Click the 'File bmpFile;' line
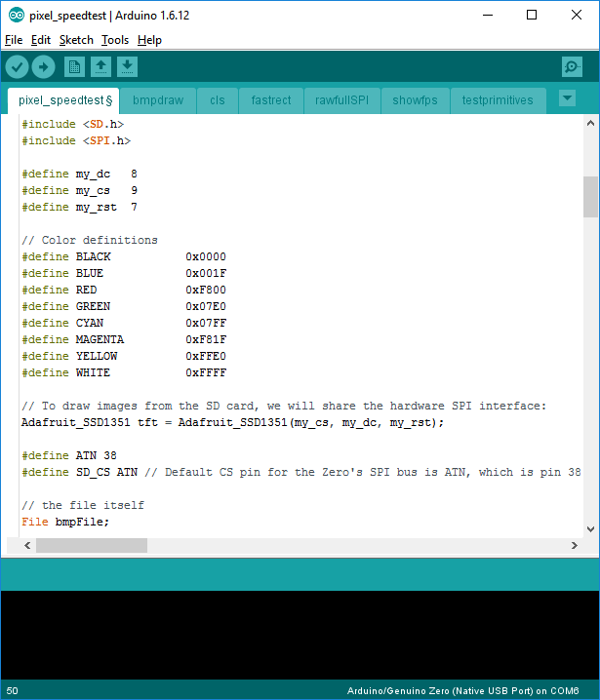Viewport: 600px width, 700px height. 65,522
